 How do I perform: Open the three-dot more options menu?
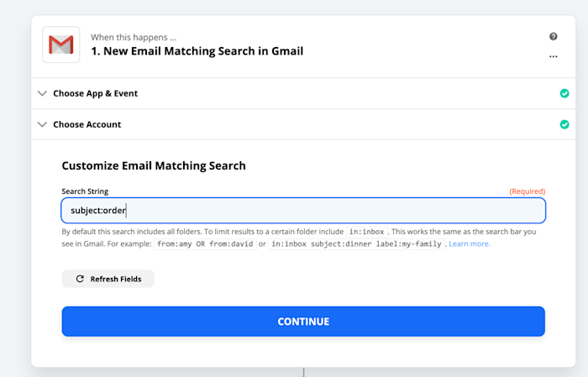[x=553, y=56]
